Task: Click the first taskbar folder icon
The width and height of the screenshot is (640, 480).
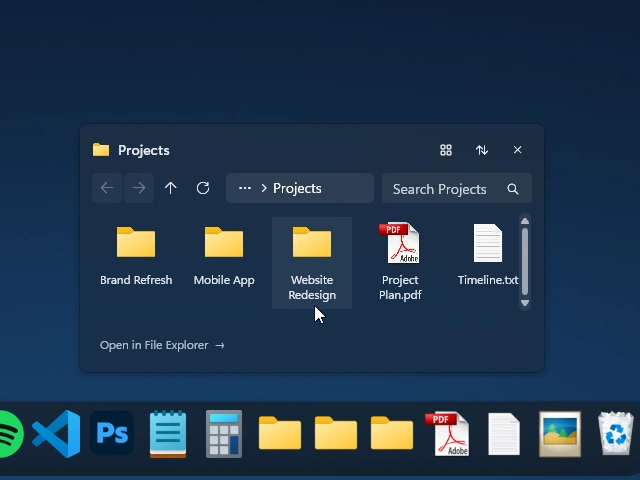Action: pyautogui.click(x=280, y=433)
